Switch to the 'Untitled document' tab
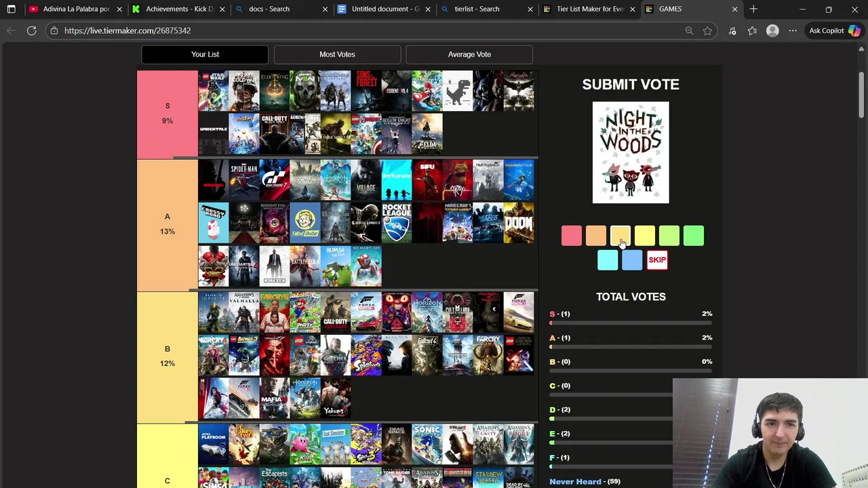 pos(384,9)
